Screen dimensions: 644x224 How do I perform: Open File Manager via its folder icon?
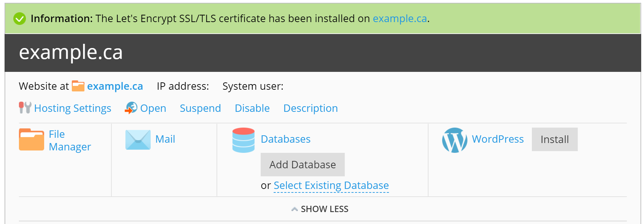pos(32,140)
